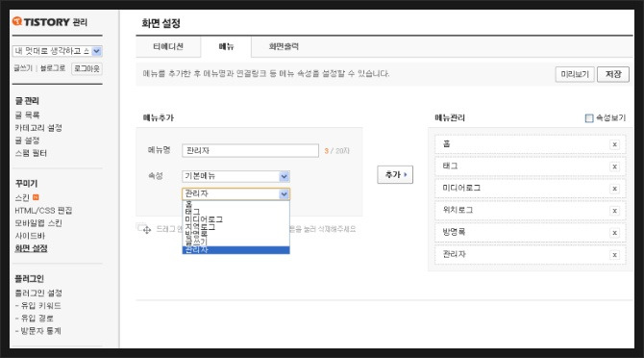
Task: Remove 방명록 menu with its x button
Action: [x=614, y=233]
